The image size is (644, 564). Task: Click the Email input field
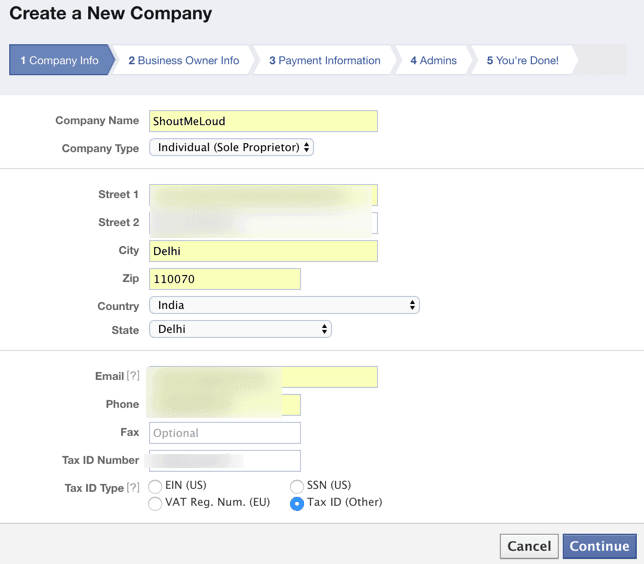click(263, 377)
